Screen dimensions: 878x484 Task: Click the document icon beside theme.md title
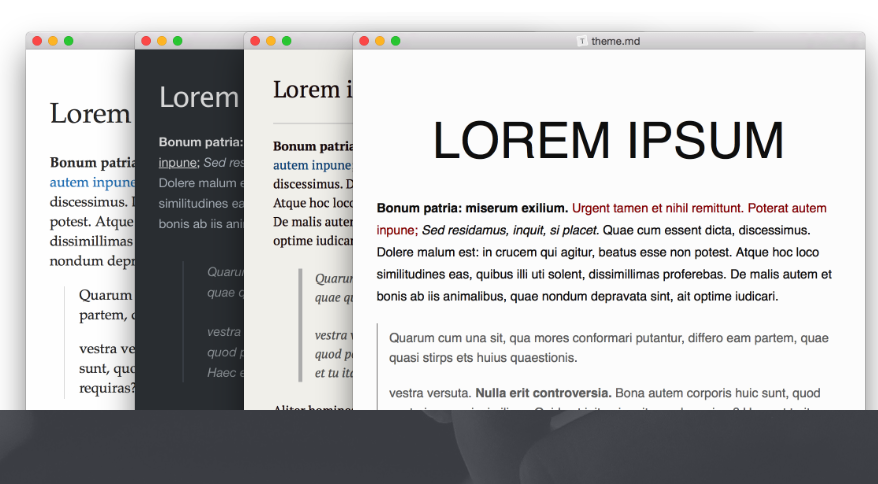click(x=581, y=41)
